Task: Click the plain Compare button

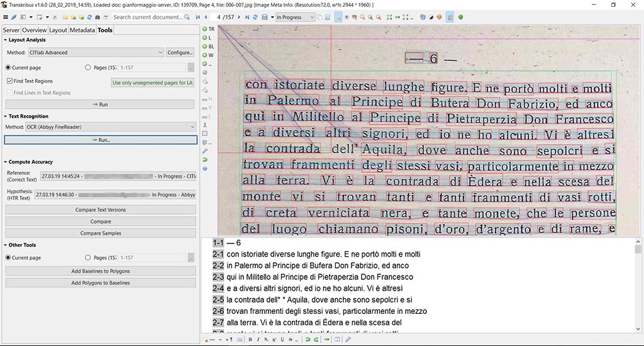Action: (101, 221)
